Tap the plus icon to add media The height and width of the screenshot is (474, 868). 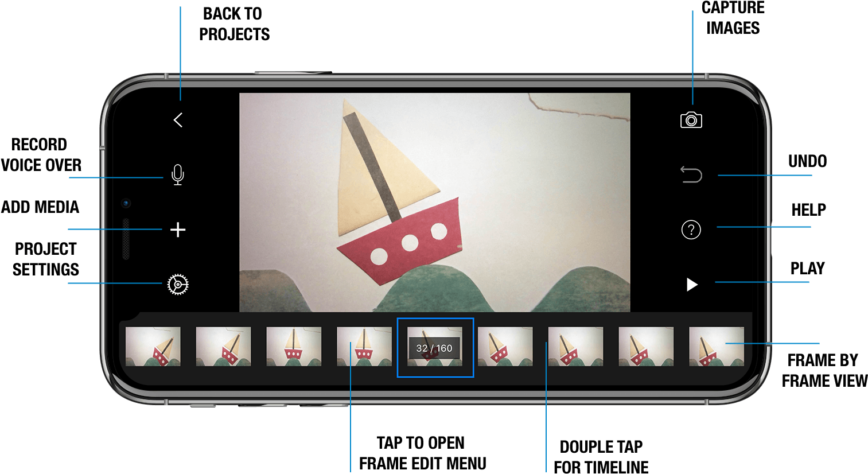tap(178, 230)
